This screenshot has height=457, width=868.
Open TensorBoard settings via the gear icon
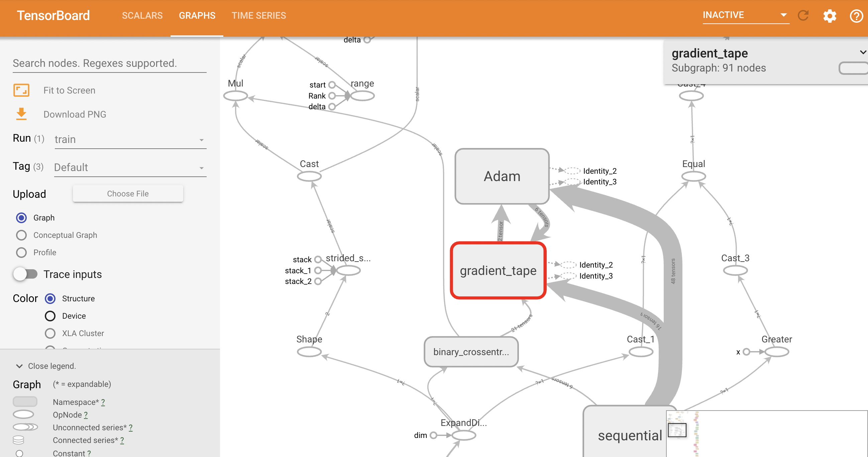click(830, 15)
